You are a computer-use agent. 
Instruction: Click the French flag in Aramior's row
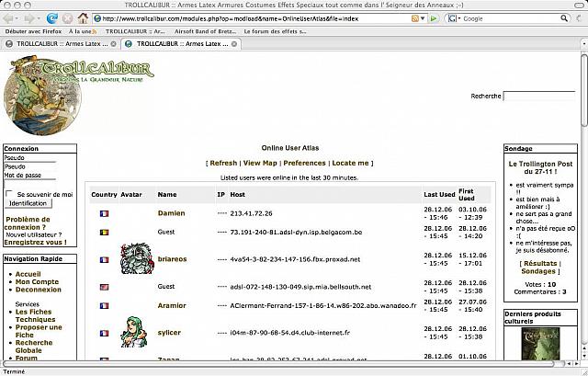(x=104, y=306)
